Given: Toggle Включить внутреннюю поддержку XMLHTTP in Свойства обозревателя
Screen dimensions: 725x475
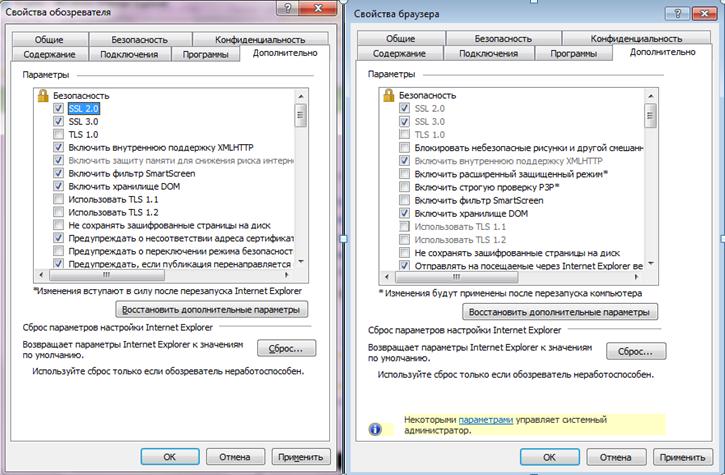Looking at the screenshot, I should click(58, 147).
